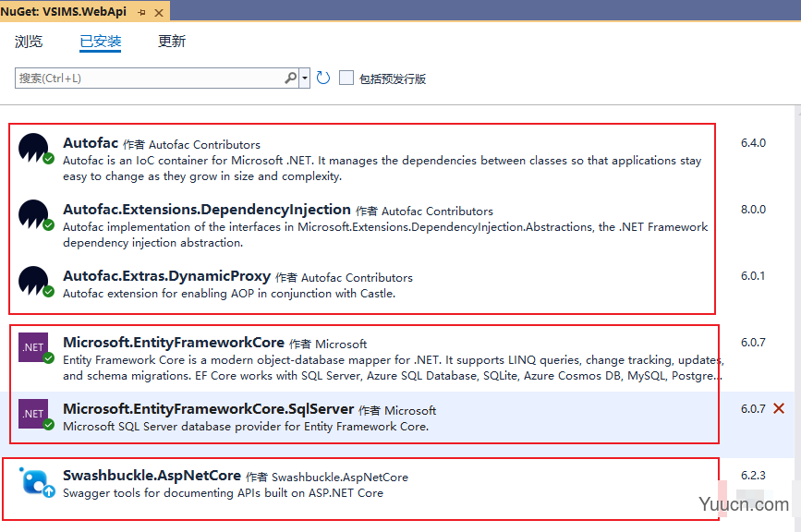Switch to the 浏览 (Browse) tab
This screenshot has width=801, height=532.
tap(29, 42)
